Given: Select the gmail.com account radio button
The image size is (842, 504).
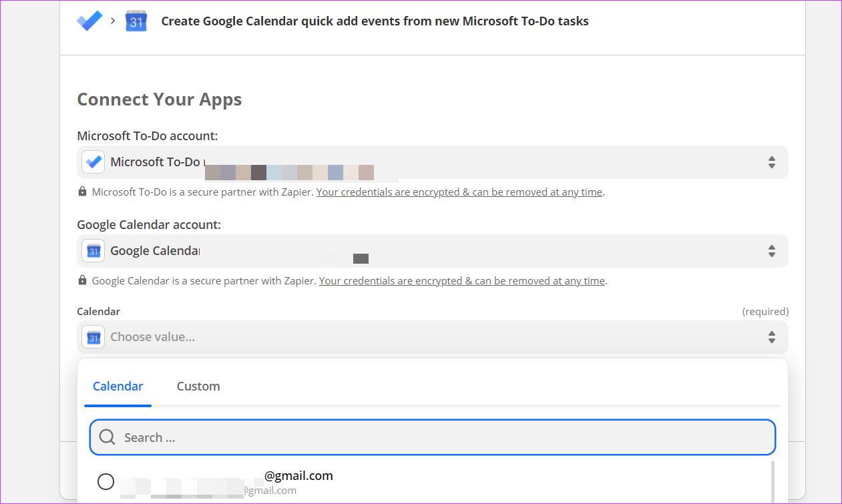Looking at the screenshot, I should point(106,481).
